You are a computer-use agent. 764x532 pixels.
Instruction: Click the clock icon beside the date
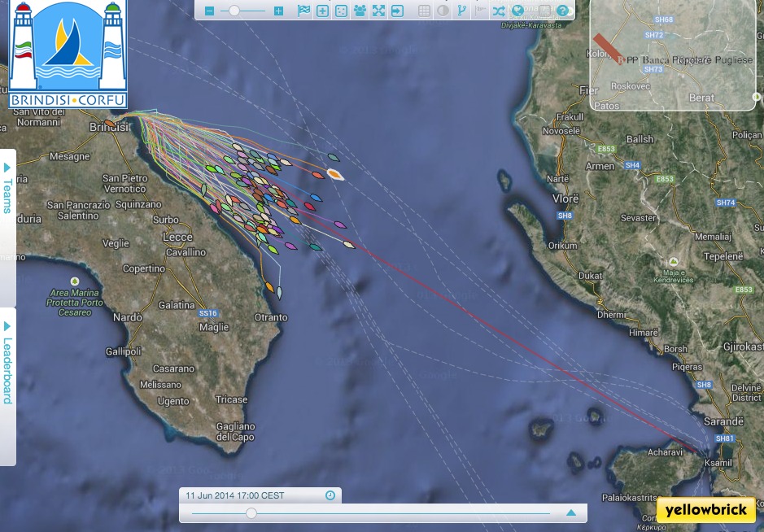[x=330, y=495]
